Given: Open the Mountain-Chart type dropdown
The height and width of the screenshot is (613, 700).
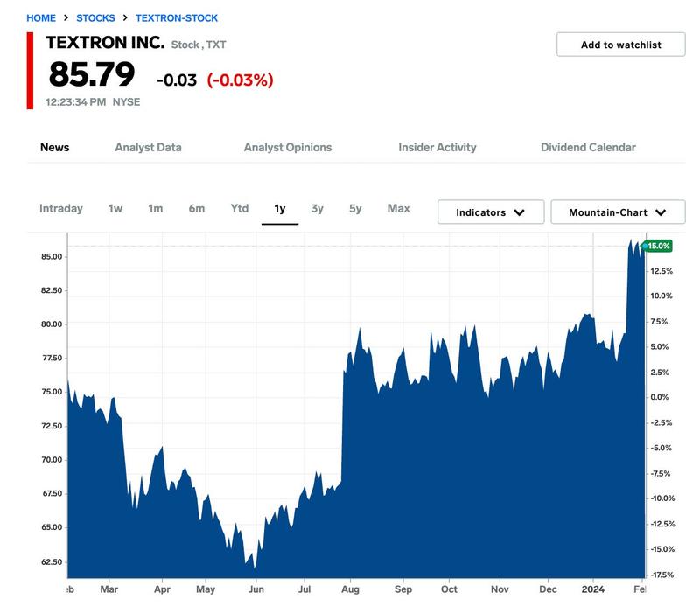Looking at the screenshot, I should pyautogui.click(x=618, y=212).
